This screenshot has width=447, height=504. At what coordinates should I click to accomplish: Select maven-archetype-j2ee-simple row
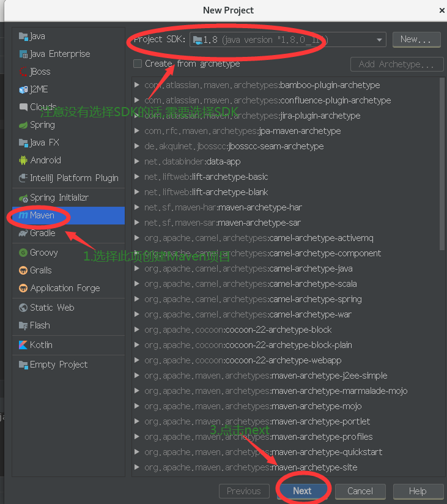click(285, 376)
